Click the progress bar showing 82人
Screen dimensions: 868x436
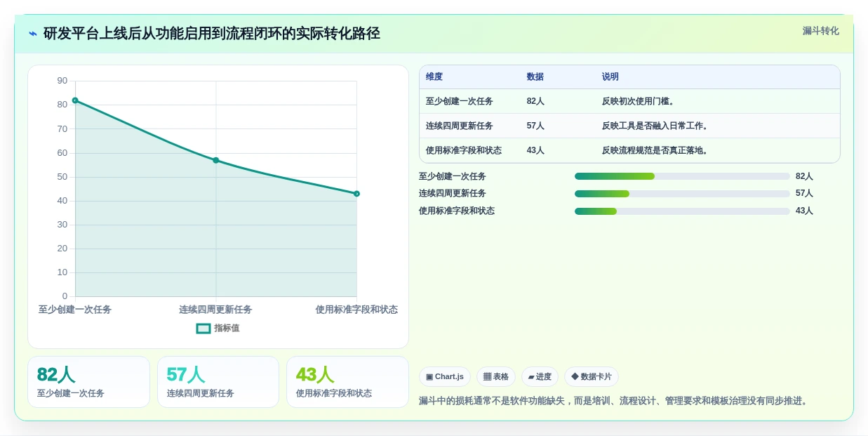click(682, 176)
